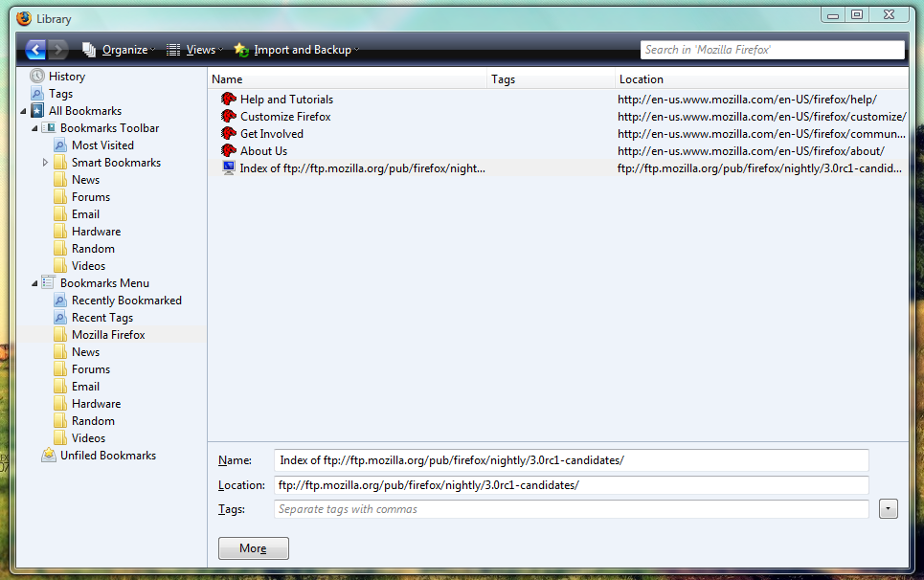Select Videos under Bookmarks Toolbar
This screenshot has width=924, height=580.
[88, 266]
